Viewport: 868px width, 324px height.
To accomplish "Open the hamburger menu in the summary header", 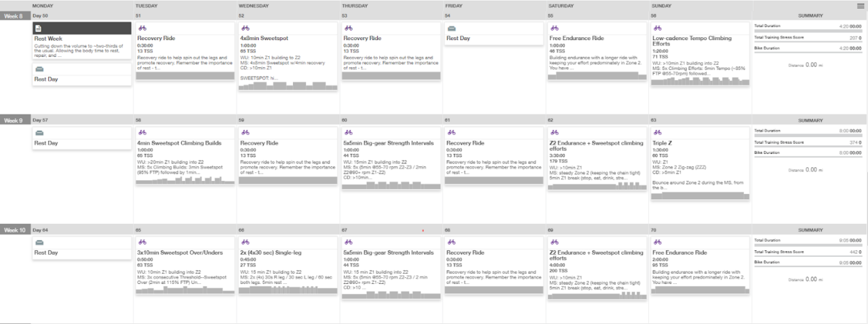I will point(861,5).
